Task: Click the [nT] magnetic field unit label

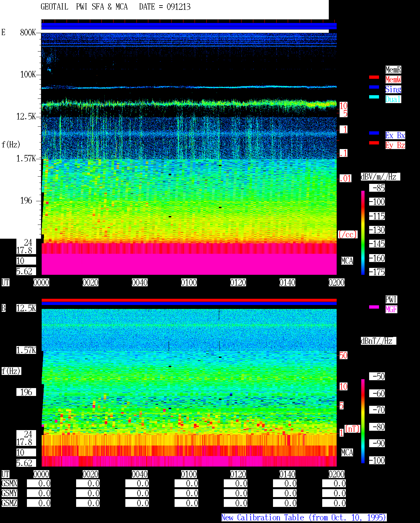Action: [x=352, y=429]
